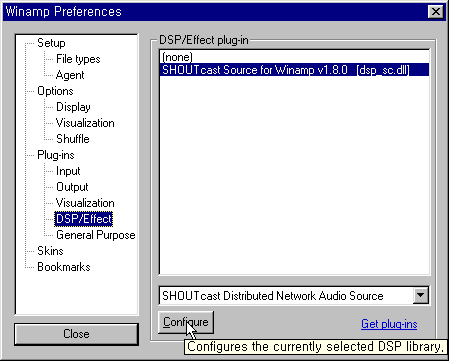Click the Configure button
449x361 pixels.
tap(186, 322)
